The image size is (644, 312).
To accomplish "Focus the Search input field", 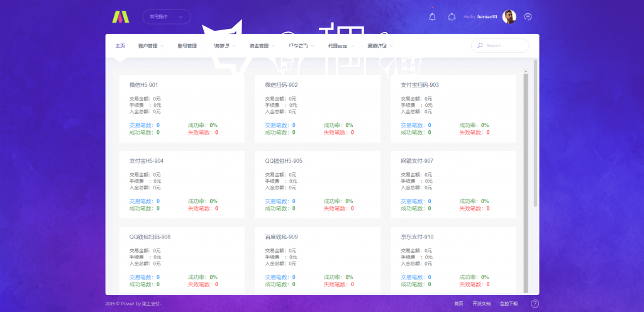I will click(500, 45).
